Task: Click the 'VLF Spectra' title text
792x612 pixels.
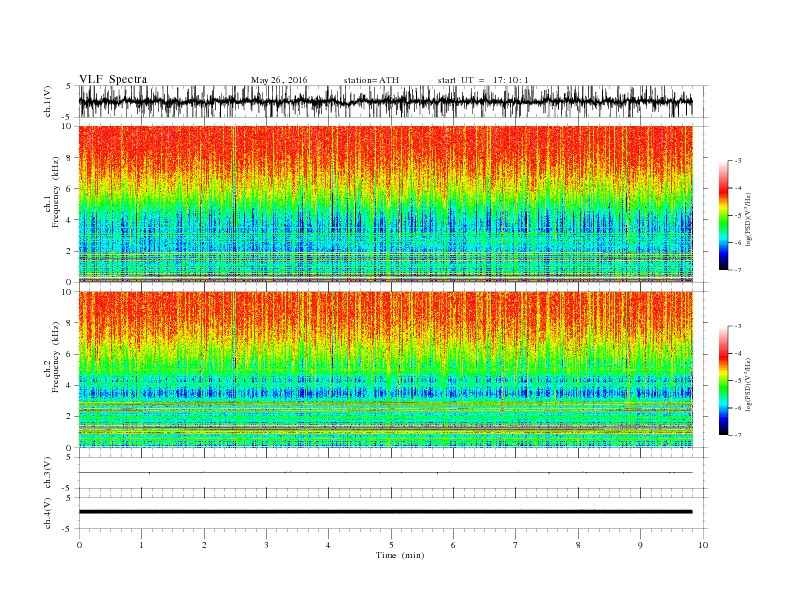Action: coord(113,79)
